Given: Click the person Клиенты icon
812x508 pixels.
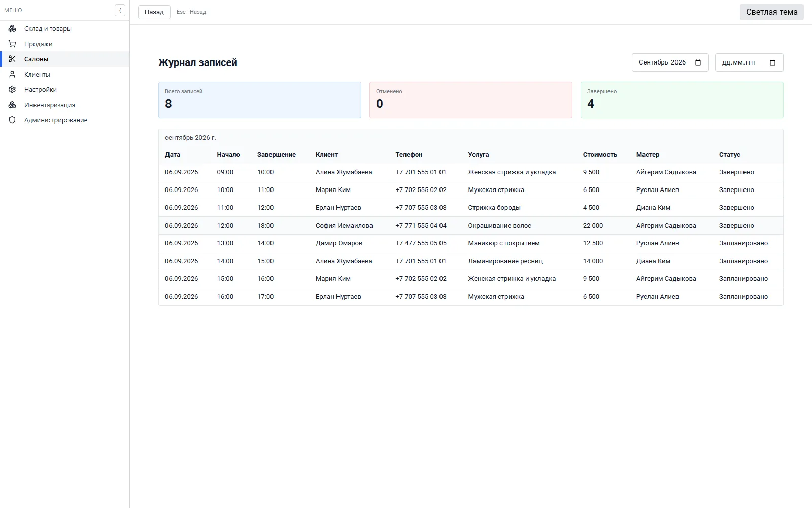Looking at the screenshot, I should pos(12,74).
